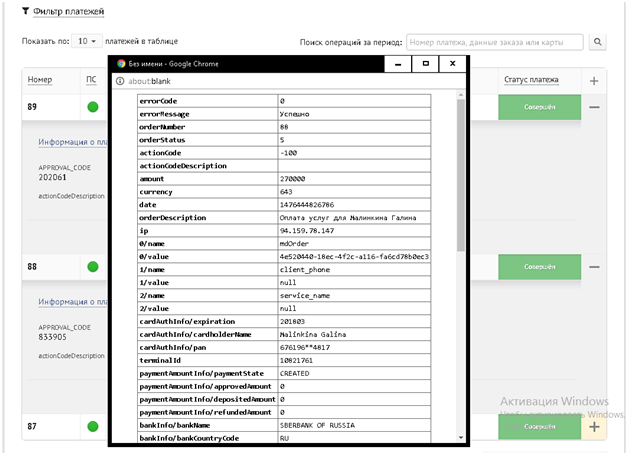Expand payment 87 row using plus icon
The width and height of the screenshot is (628, 455).
594,427
